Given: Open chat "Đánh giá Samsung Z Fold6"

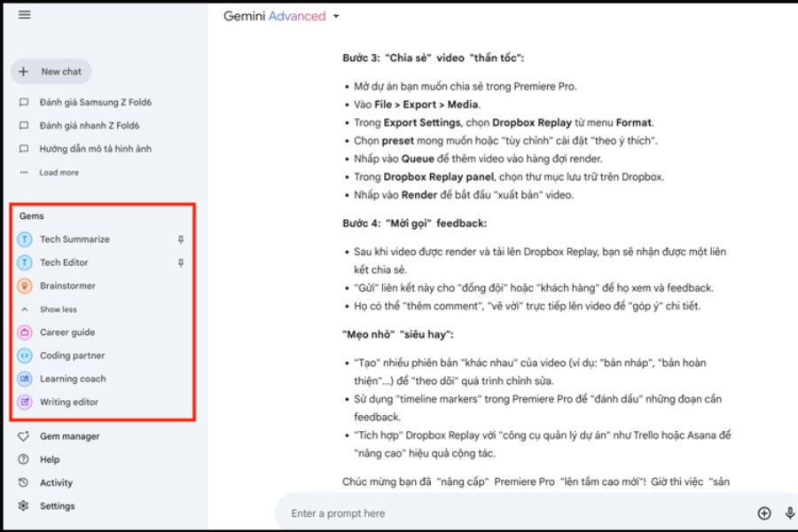Looking at the screenshot, I should point(89,103).
